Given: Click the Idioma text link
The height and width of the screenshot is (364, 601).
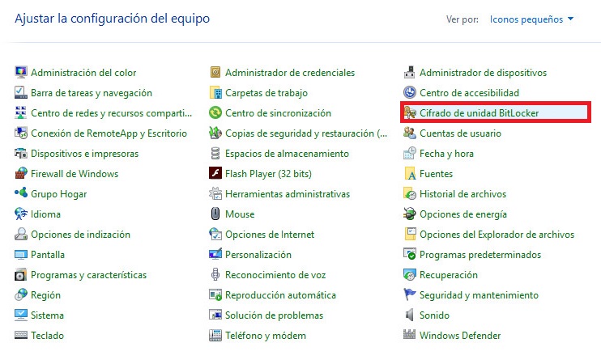Looking at the screenshot, I should click(45, 214).
